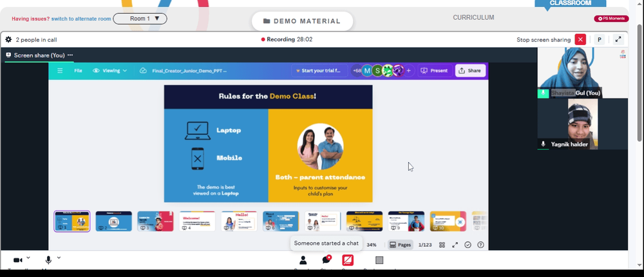This screenshot has width=644, height=277.
Task: Open the Canva hamburger menu
Action: [x=60, y=71]
